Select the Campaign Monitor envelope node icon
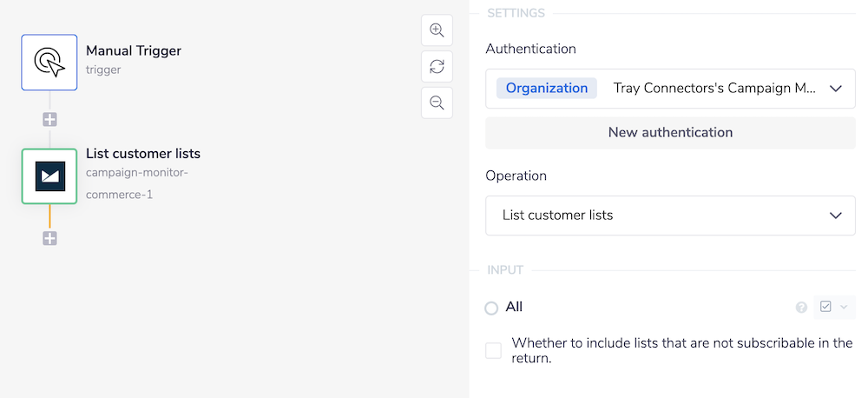 point(49,176)
